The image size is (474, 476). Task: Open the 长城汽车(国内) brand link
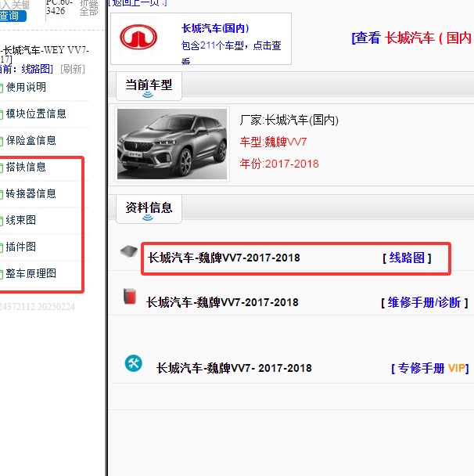coord(215,28)
